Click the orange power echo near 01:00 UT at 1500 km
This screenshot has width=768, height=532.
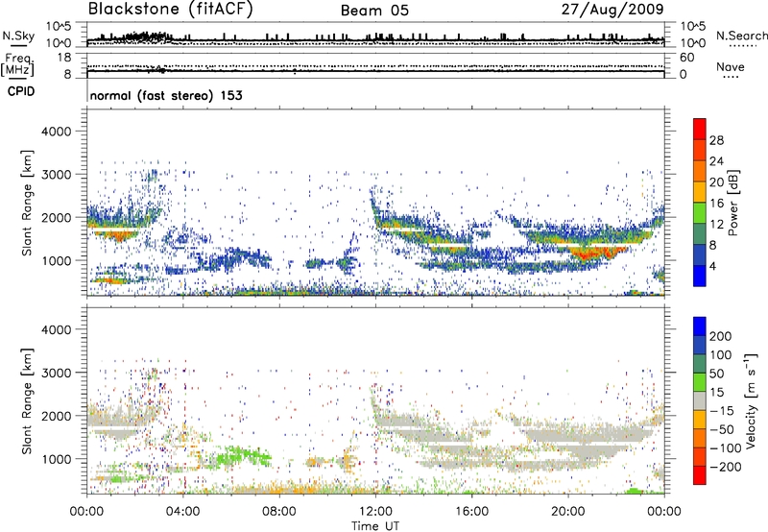(119, 237)
